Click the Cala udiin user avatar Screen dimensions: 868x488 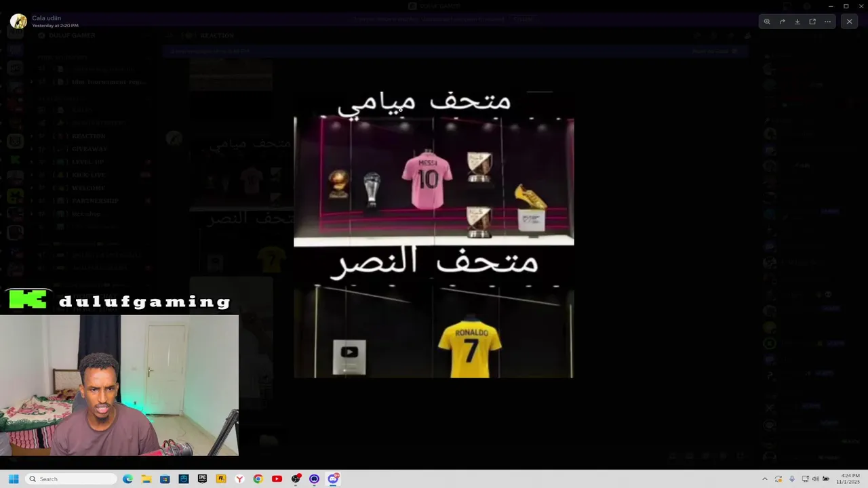pos(18,21)
